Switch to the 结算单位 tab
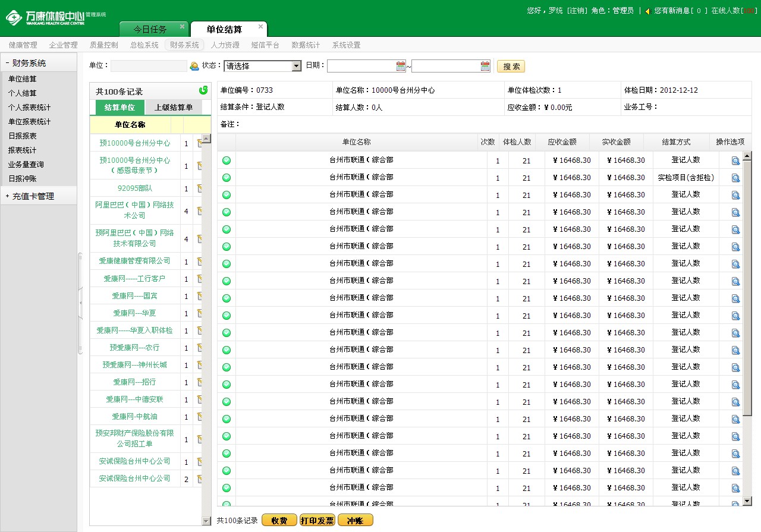 click(120, 108)
